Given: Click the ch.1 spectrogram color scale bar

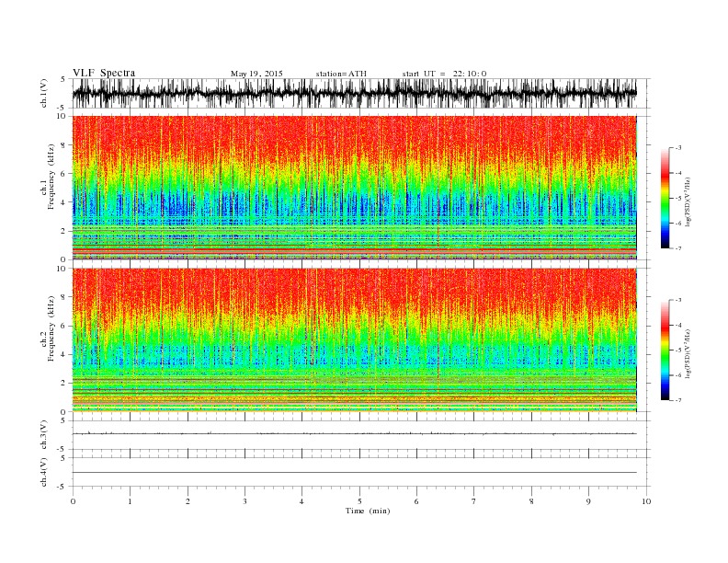Looking at the screenshot, I should (x=665, y=198).
